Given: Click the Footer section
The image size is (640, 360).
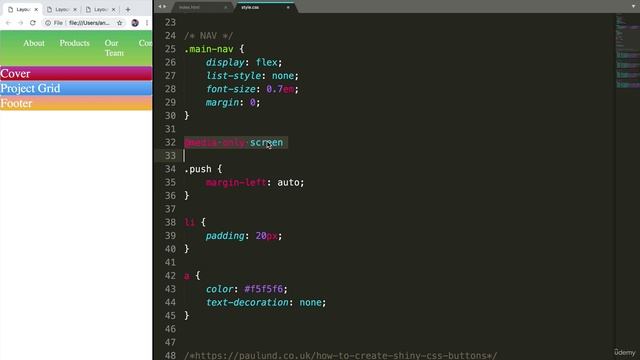Looking at the screenshot, I should [x=76, y=103].
